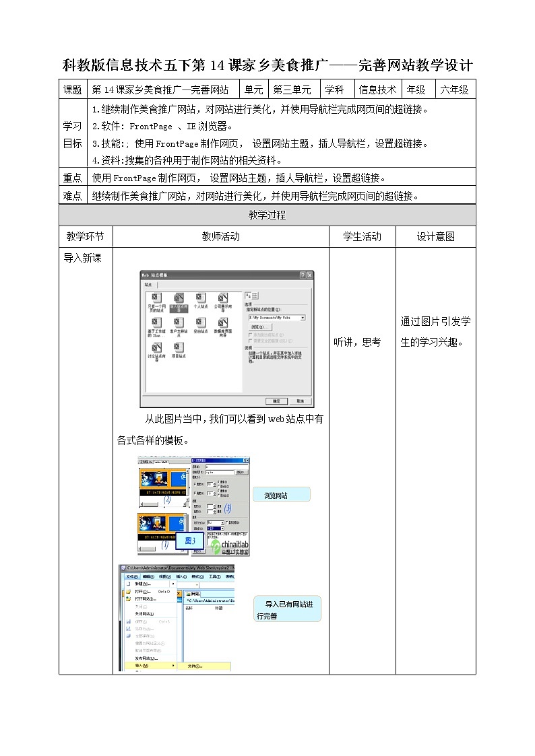Viewport: 535px width, 756px height.
Task: Click the FrontPage window title path text
Action: [181, 568]
